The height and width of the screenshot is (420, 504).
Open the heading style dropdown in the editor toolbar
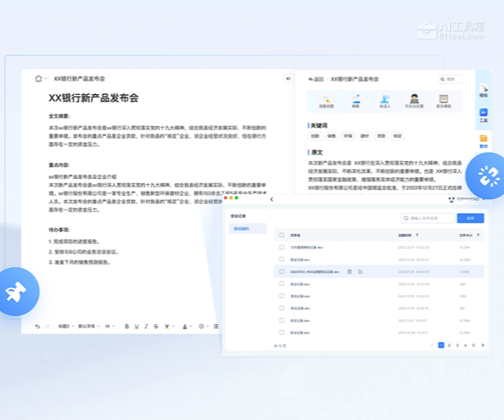point(65,325)
